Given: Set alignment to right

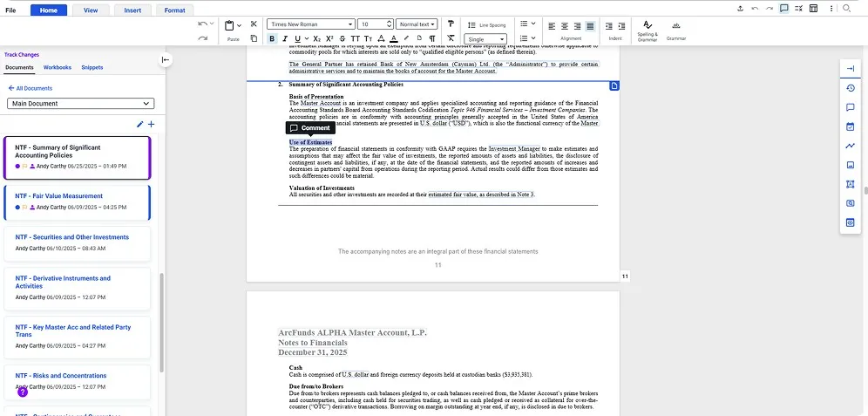Looking at the screenshot, I should (578, 26).
